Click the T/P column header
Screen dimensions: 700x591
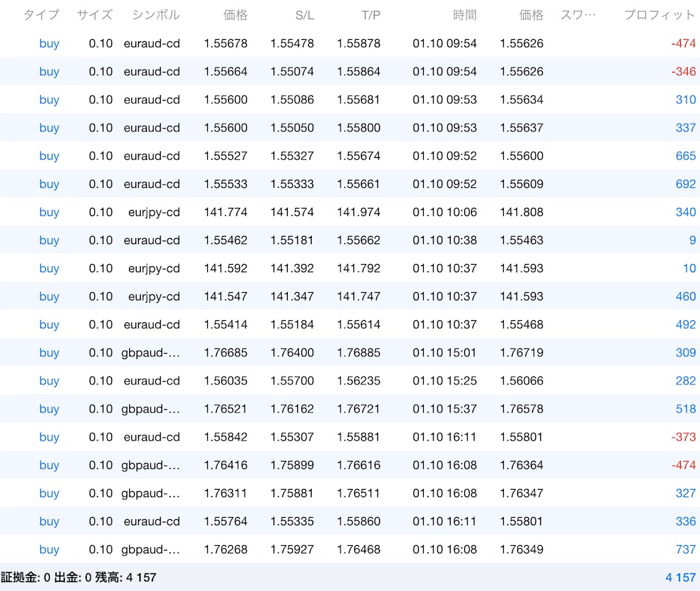pos(371,15)
